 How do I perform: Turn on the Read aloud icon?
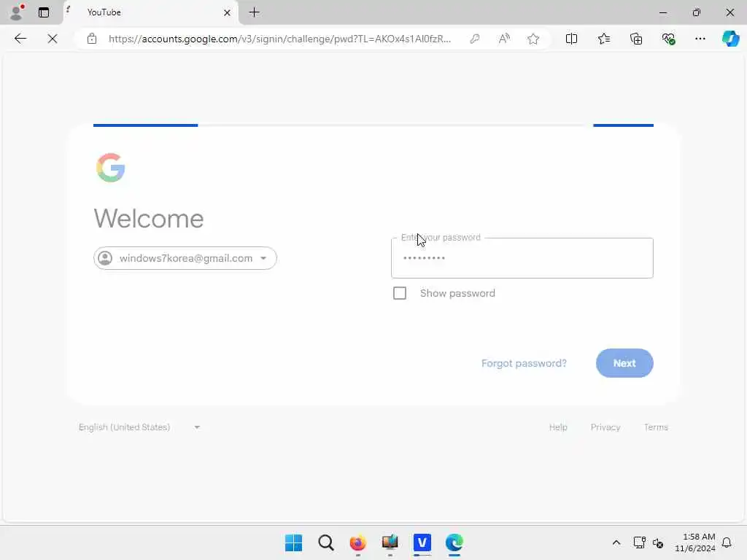click(x=504, y=39)
